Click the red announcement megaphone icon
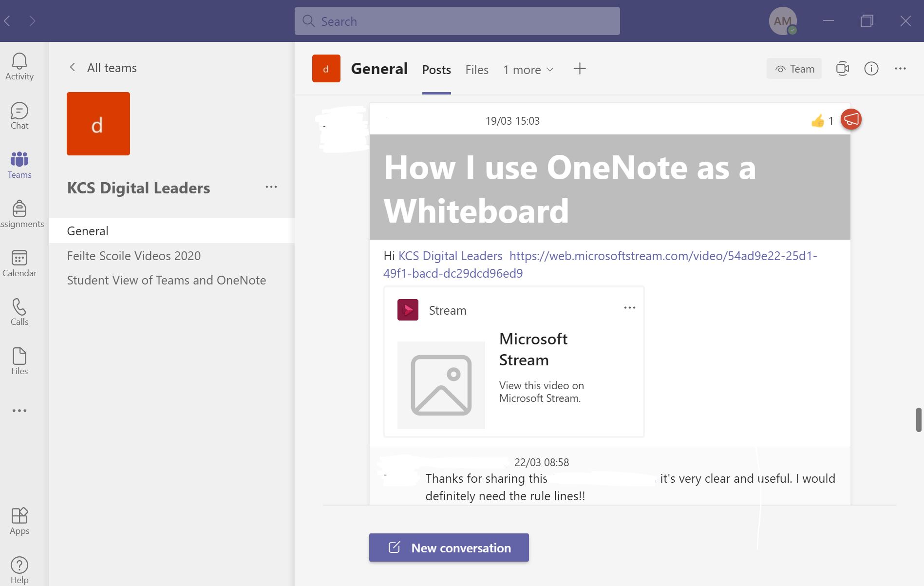This screenshot has height=586, width=924. coord(851,119)
